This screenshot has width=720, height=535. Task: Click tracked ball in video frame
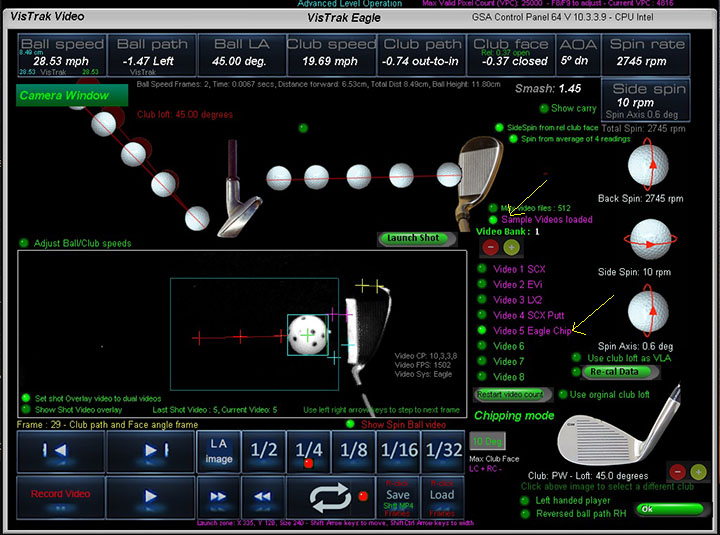308,335
